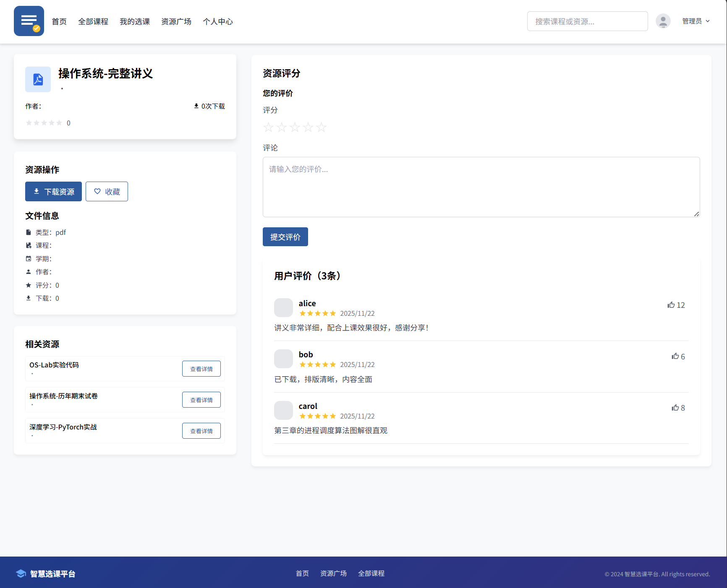The width and height of the screenshot is (727, 588).
Task: Open 我的选课 menu item
Action: coord(135,21)
